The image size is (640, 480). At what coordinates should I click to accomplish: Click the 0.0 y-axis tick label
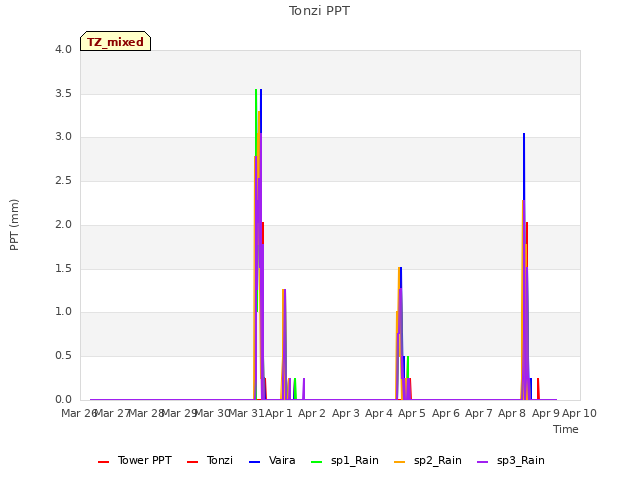coord(63,399)
